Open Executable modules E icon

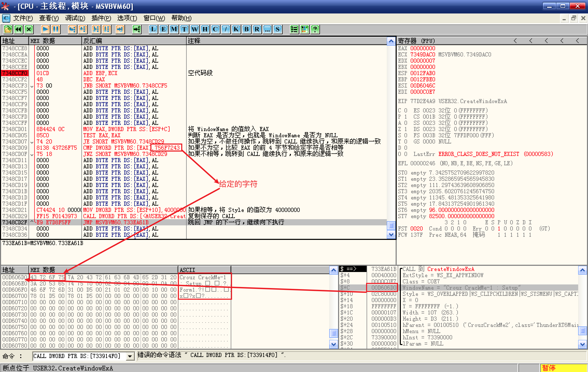(x=164, y=29)
